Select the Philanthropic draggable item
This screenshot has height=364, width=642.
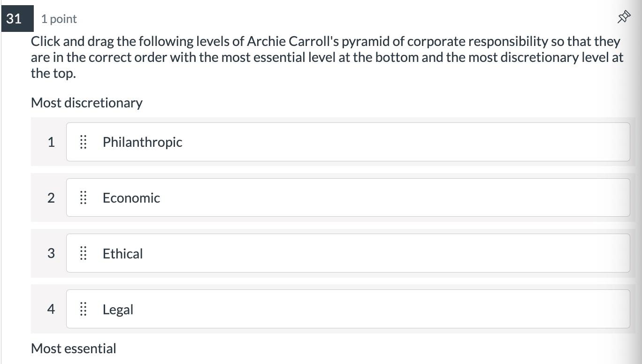tap(348, 142)
